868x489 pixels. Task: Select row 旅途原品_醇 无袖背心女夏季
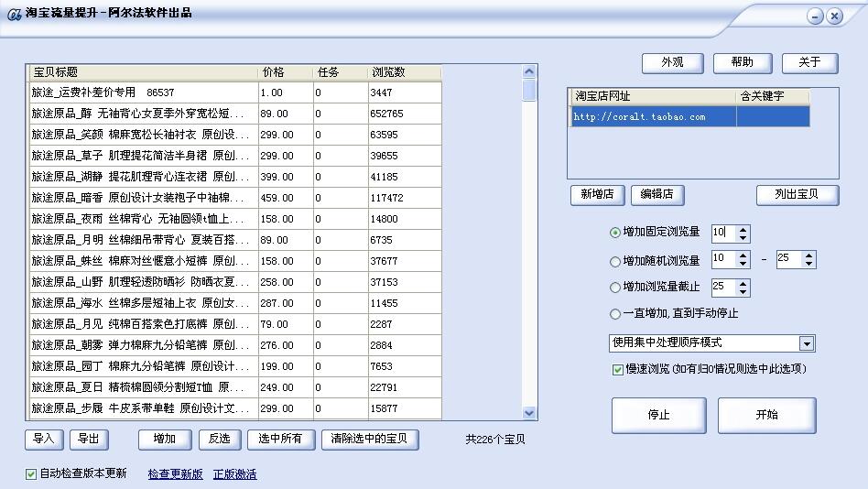pos(234,114)
